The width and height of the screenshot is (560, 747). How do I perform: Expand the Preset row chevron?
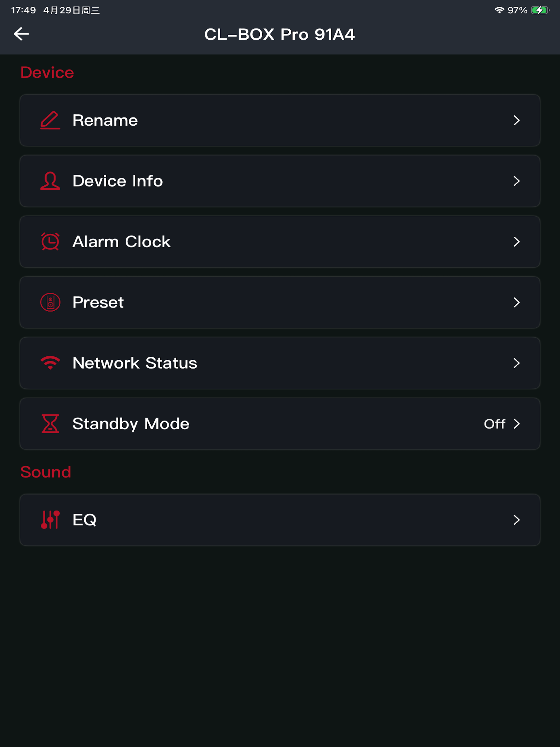click(x=517, y=302)
